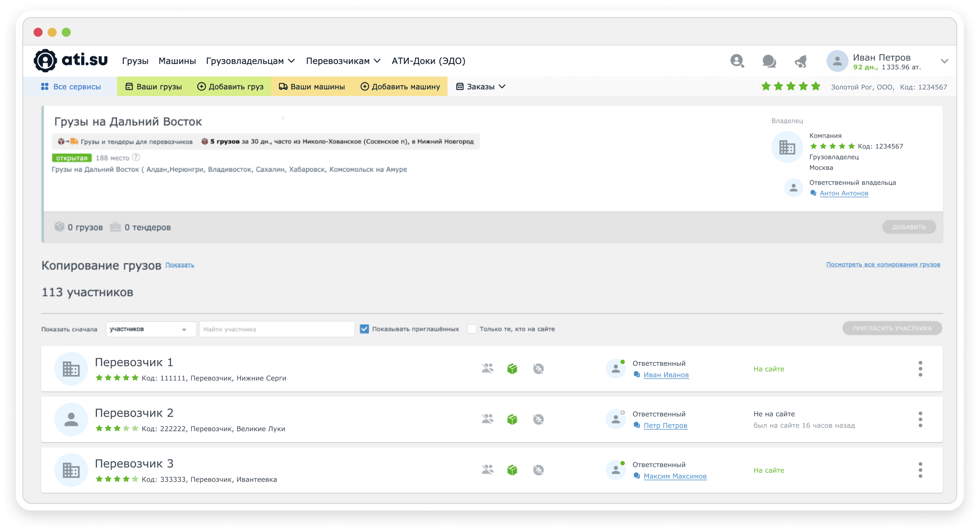Screen dimensions: 980x532
Task: Open the notifications bell icon
Action: coord(801,61)
